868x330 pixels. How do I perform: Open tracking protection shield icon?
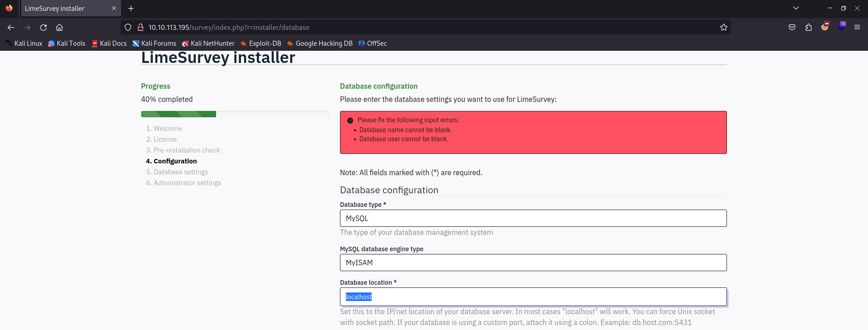click(128, 28)
